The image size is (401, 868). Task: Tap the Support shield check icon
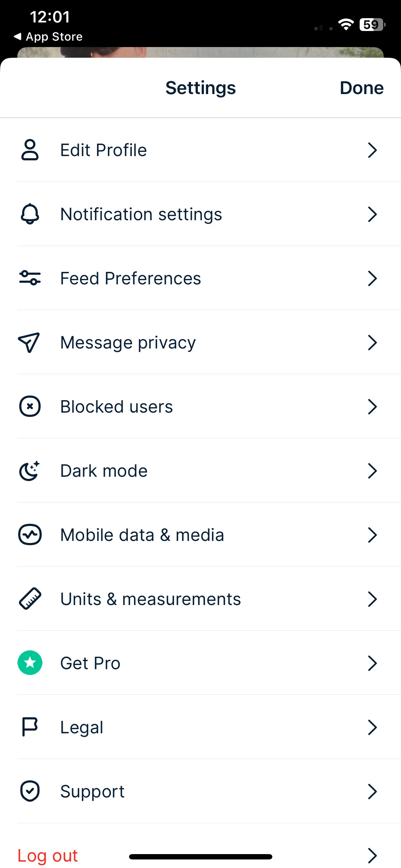click(x=30, y=791)
